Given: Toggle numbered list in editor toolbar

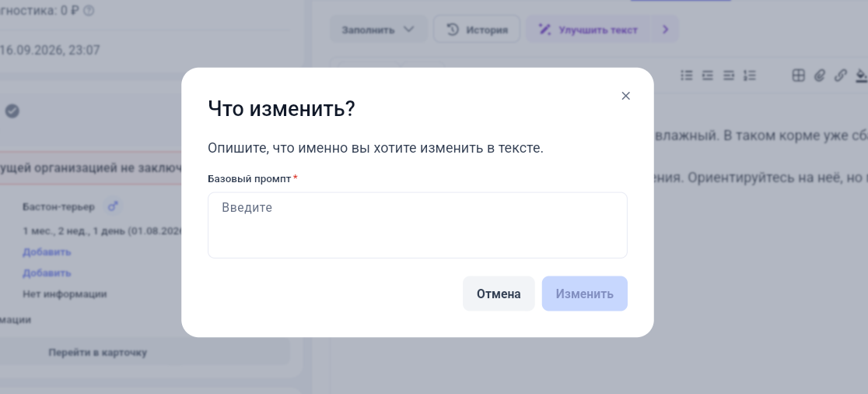Looking at the screenshot, I should point(750,76).
